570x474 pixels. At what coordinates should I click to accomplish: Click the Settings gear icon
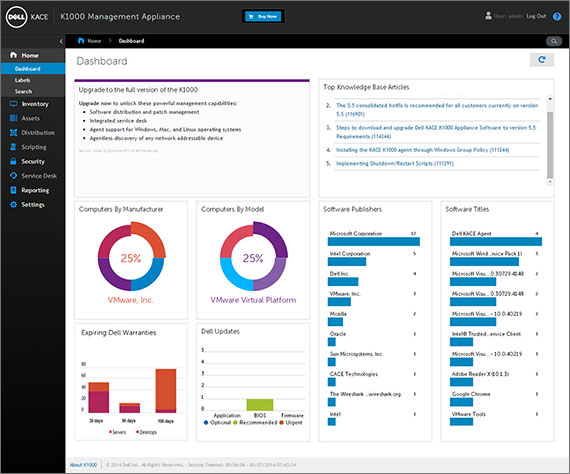coord(13,205)
